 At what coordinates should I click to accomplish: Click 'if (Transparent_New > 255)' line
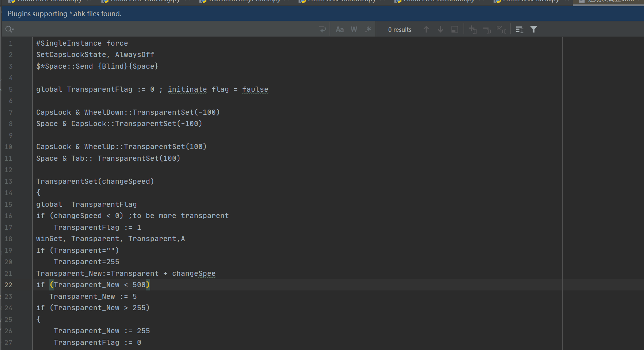(93, 308)
